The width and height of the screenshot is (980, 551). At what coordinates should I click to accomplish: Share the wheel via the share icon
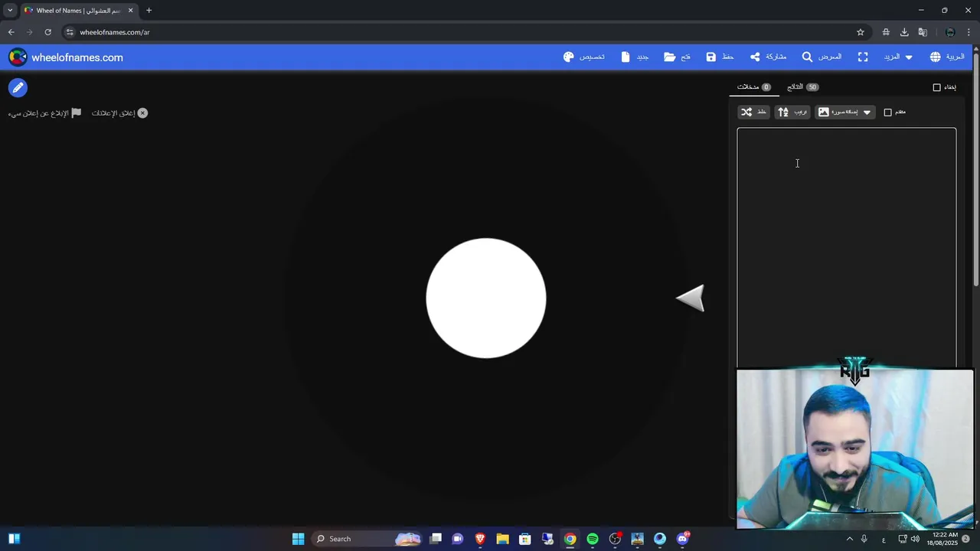768,57
